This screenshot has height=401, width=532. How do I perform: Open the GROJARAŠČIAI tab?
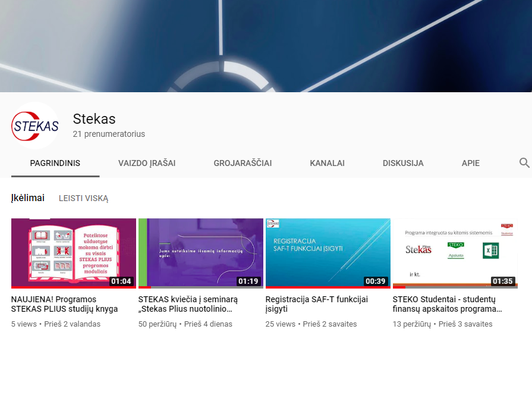point(243,164)
